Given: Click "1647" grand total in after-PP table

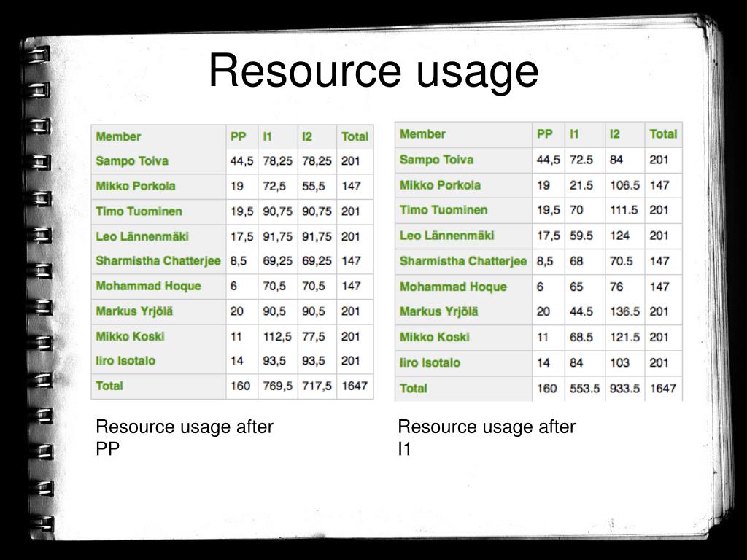Looking at the screenshot, I should pos(355,386).
